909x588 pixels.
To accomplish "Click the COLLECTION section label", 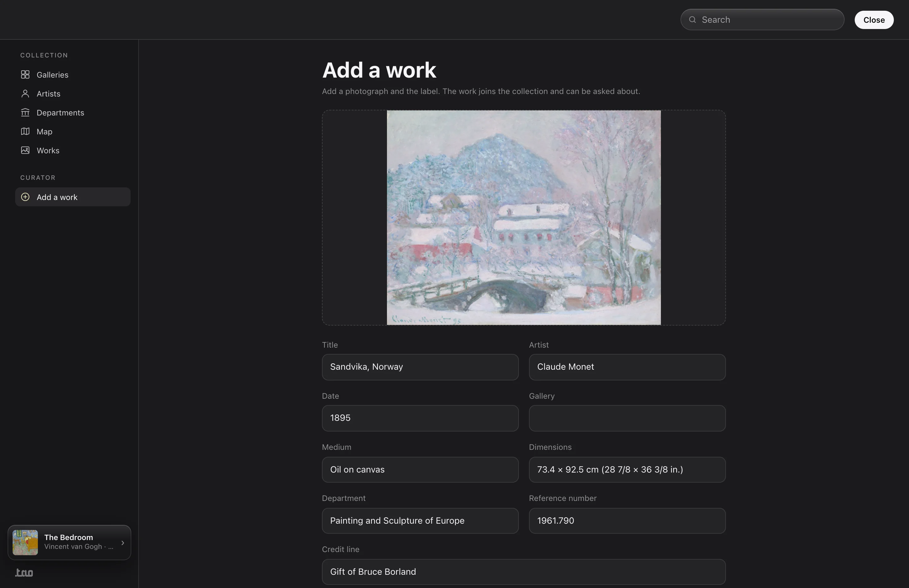I will pos(44,56).
